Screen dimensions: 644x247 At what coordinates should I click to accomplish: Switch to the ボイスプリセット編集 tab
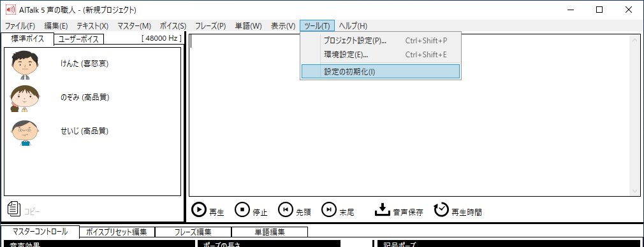tap(117, 232)
